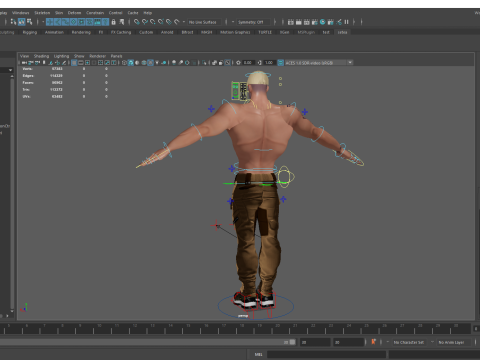Toggle textured display icon
The height and width of the screenshot is (360, 480).
pos(151,63)
